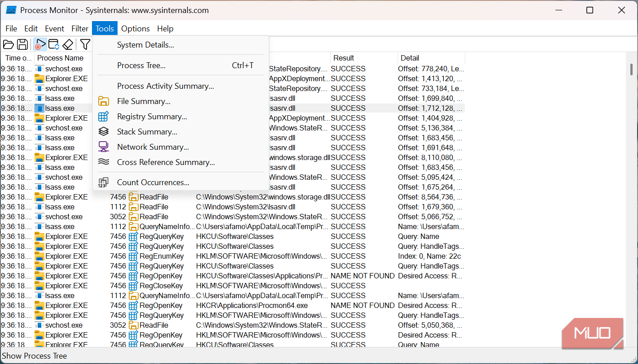
Task: Toggle the Capture events toolbar icon
Action: tap(40, 44)
